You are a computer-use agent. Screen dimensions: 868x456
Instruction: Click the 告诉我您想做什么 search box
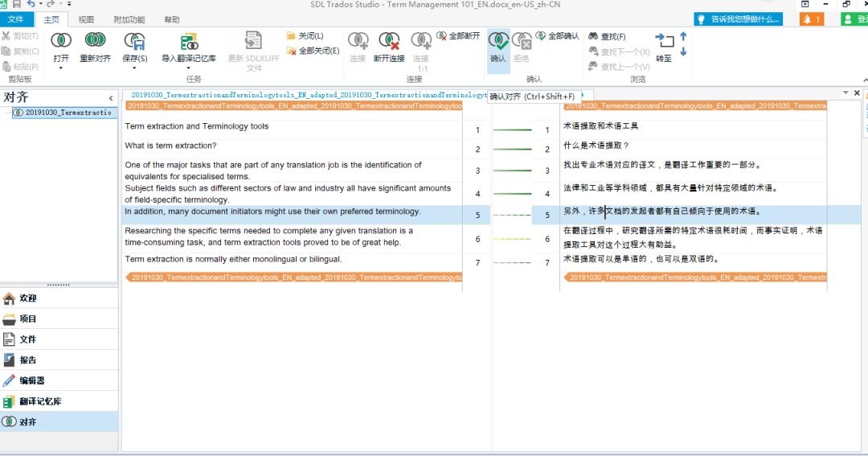point(739,19)
